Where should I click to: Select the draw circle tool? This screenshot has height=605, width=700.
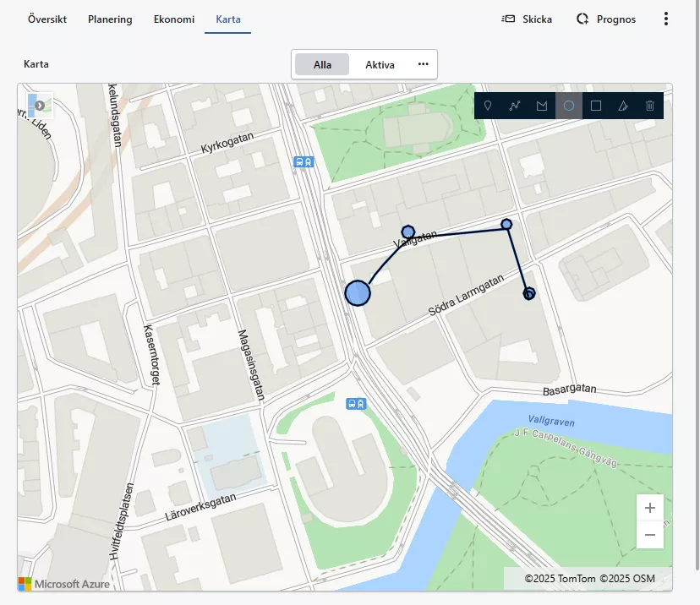[569, 106]
